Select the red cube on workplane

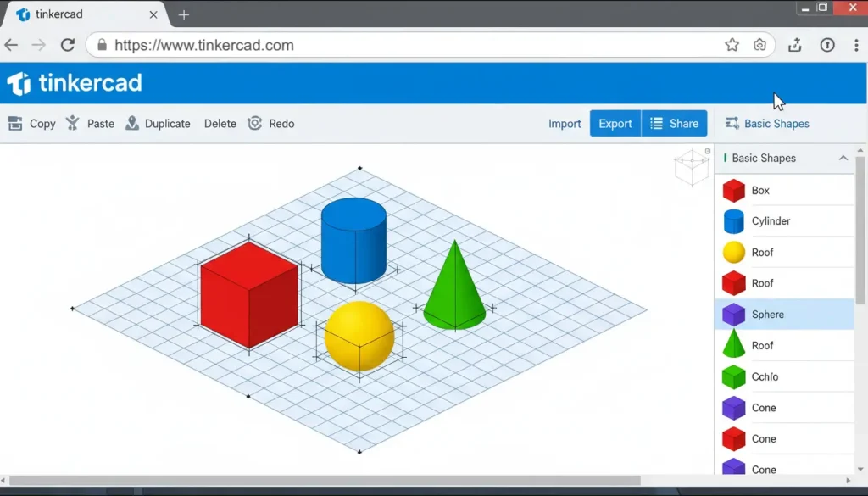click(248, 294)
